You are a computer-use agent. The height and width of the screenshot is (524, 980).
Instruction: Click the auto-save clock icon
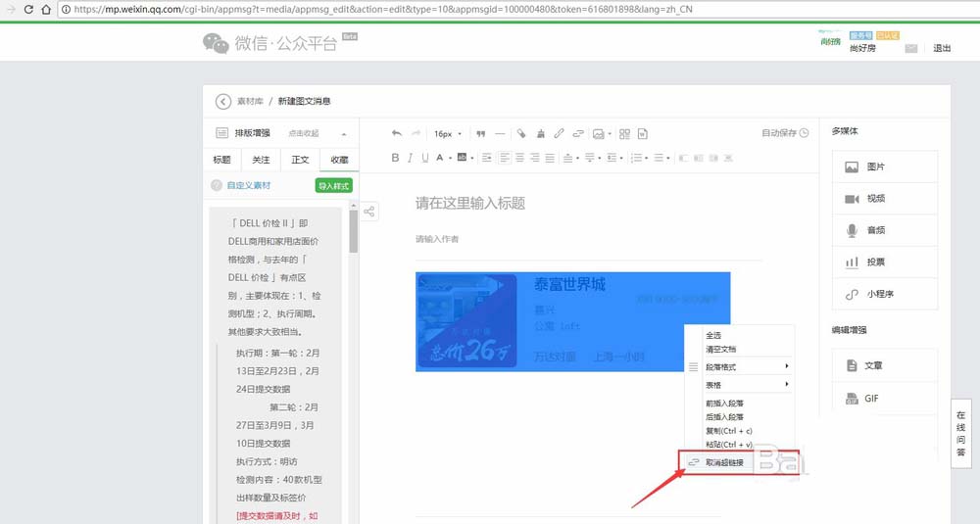coord(805,133)
